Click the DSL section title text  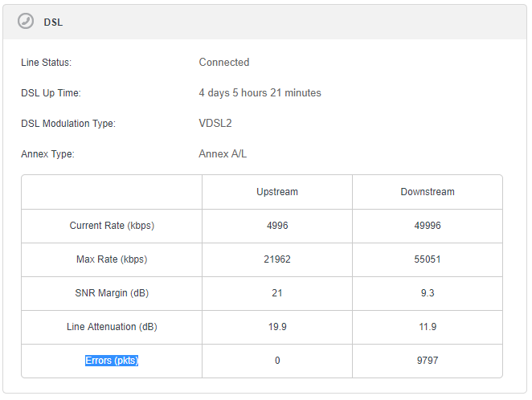53,22
